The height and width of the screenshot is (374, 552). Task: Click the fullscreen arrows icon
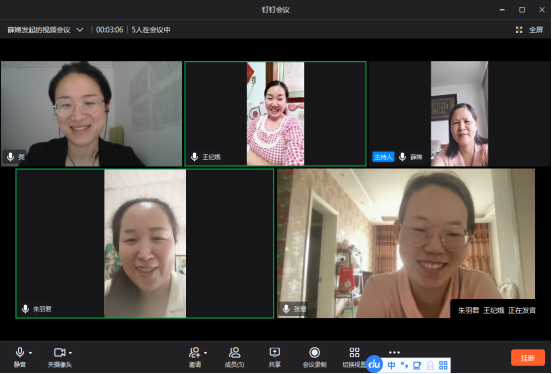[519, 30]
